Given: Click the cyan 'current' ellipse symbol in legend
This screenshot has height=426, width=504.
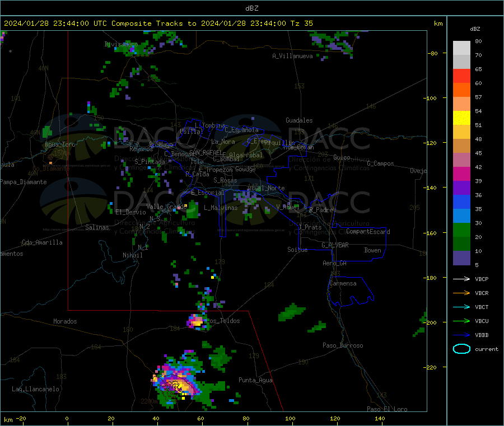Looking at the screenshot, I should tap(461, 349).
